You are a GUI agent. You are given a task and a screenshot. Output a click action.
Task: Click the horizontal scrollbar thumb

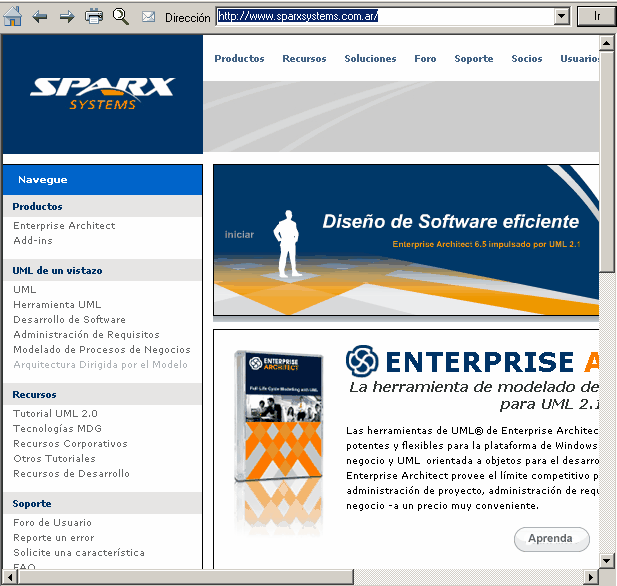point(186,577)
